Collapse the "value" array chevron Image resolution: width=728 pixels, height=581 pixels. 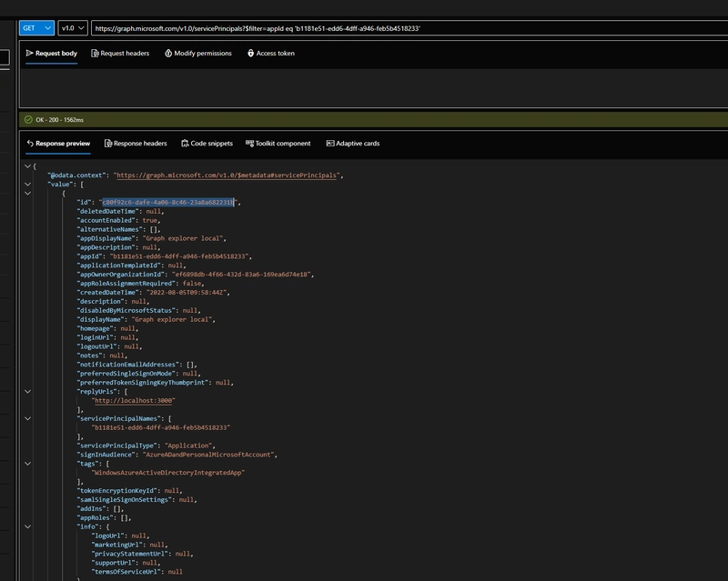coord(28,185)
